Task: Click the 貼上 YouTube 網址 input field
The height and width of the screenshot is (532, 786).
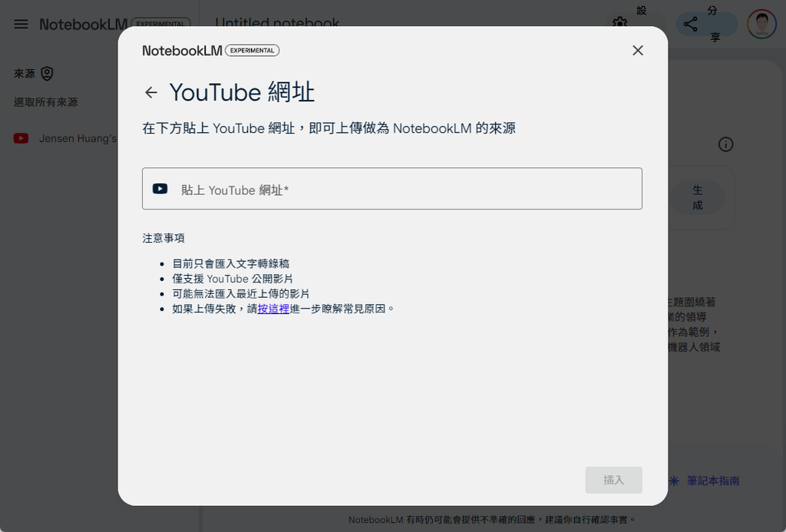Action: 392,189
